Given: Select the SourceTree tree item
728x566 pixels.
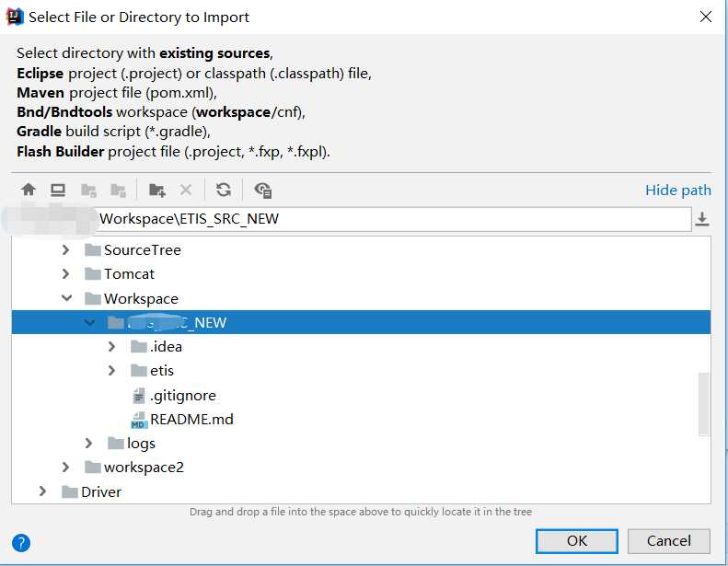Looking at the screenshot, I should point(142,250).
